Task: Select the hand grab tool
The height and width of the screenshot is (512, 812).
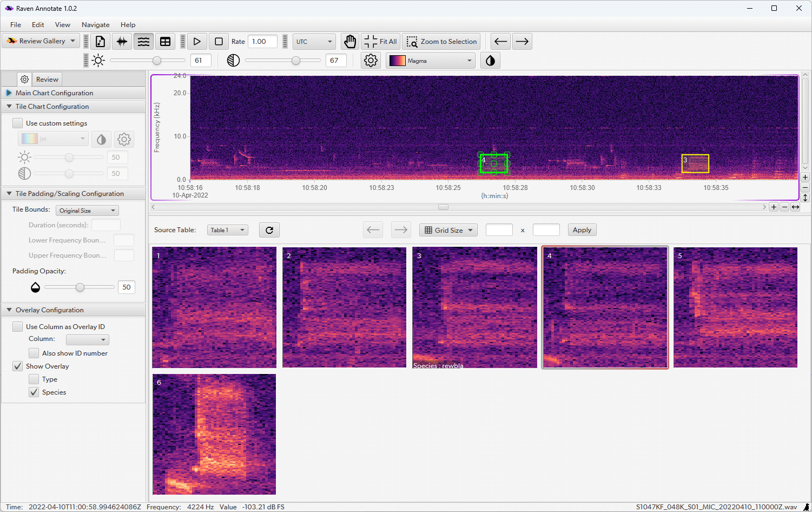Action: (350, 42)
